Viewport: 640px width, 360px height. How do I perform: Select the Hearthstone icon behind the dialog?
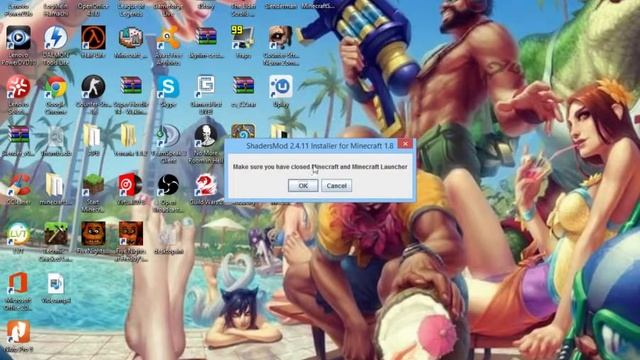pyautogui.click(x=243, y=131)
